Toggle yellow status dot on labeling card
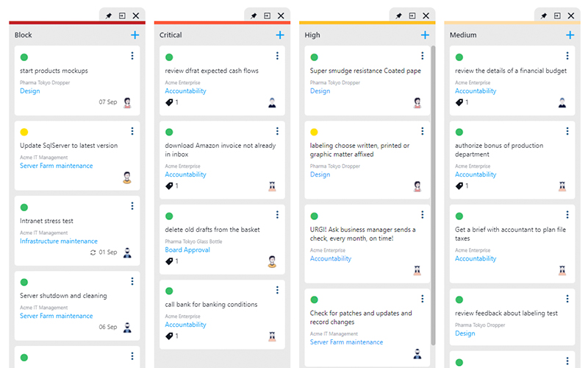 [x=315, y=132]
